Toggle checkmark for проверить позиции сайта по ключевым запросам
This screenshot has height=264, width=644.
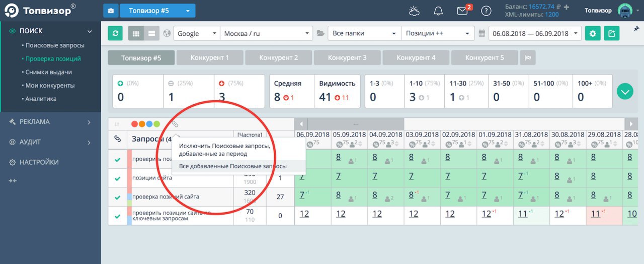(117, 216)
